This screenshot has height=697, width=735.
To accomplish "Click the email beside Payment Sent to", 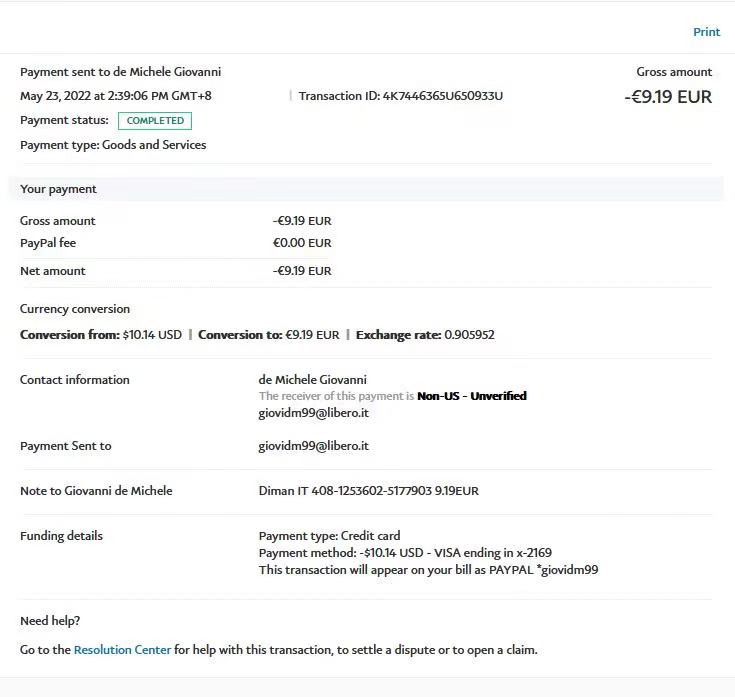I will (x=313, y=446).
